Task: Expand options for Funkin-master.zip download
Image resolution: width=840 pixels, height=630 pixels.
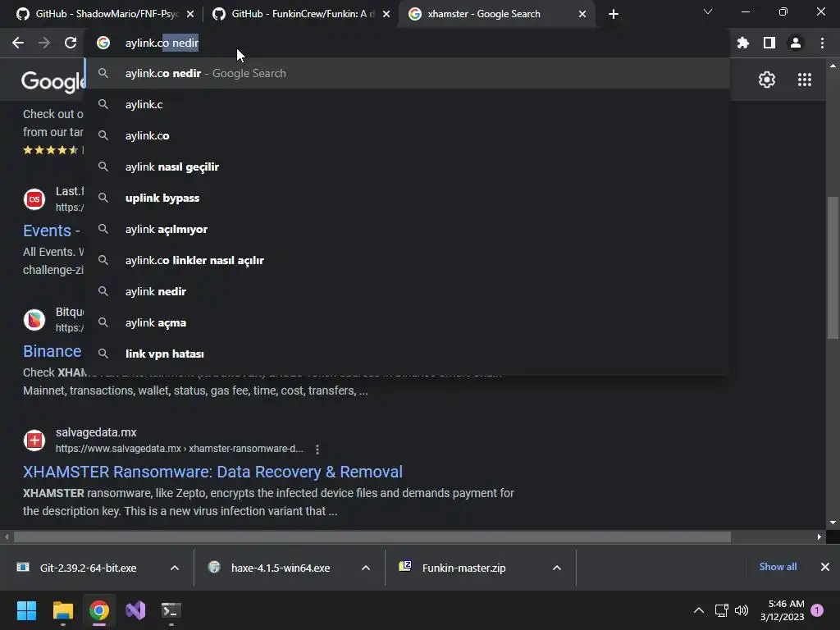Action: (x=557, y=568)
